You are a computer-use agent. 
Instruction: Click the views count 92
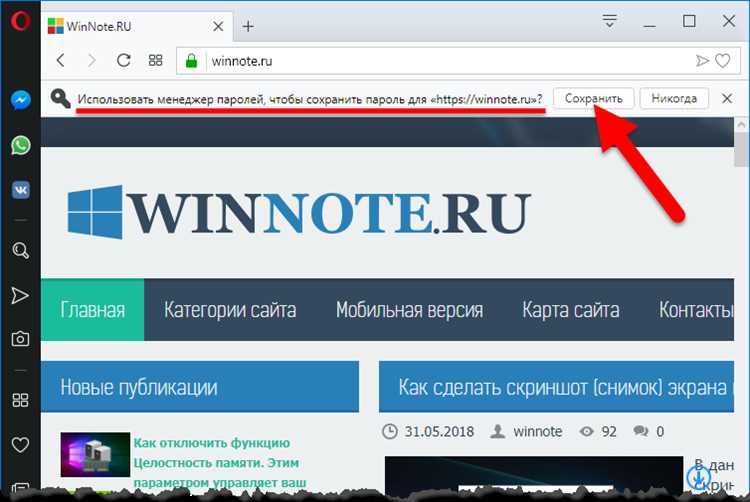tap(608, 431)
